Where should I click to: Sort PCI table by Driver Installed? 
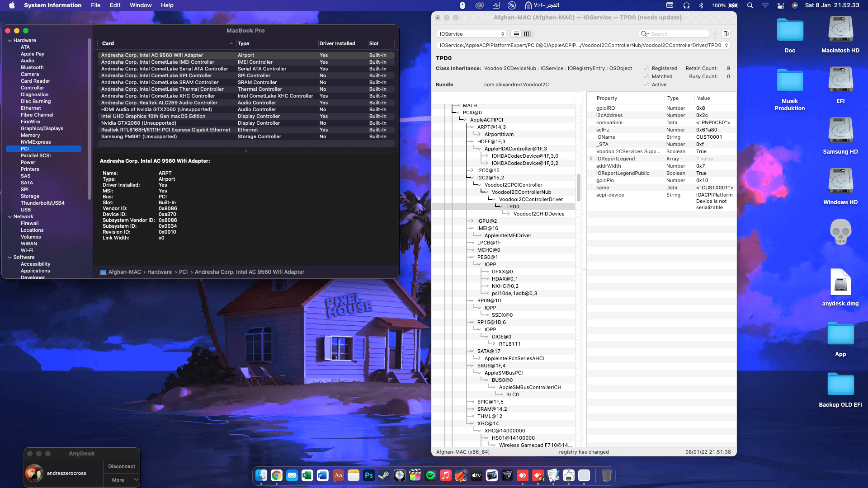click(x=342, y=43)
